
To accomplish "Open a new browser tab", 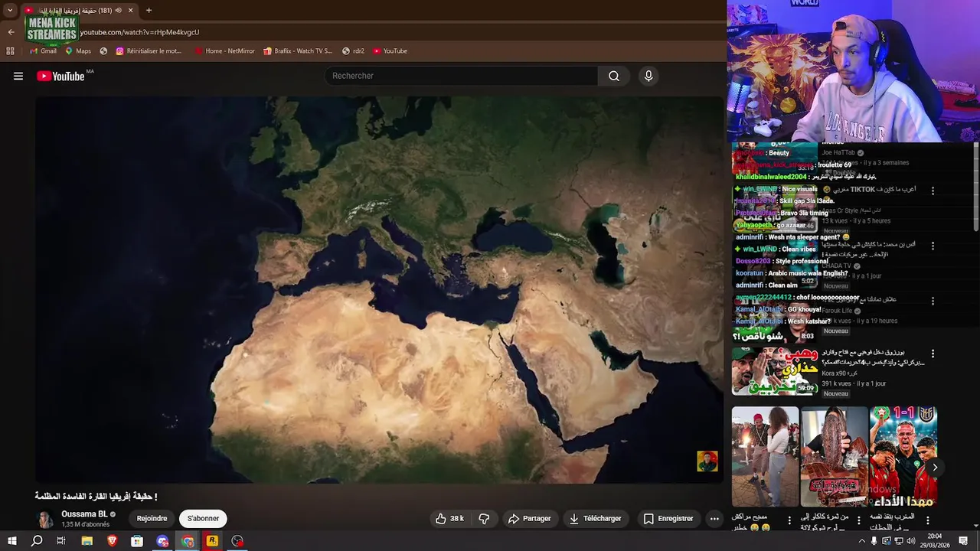I will [x=149, y=11].
